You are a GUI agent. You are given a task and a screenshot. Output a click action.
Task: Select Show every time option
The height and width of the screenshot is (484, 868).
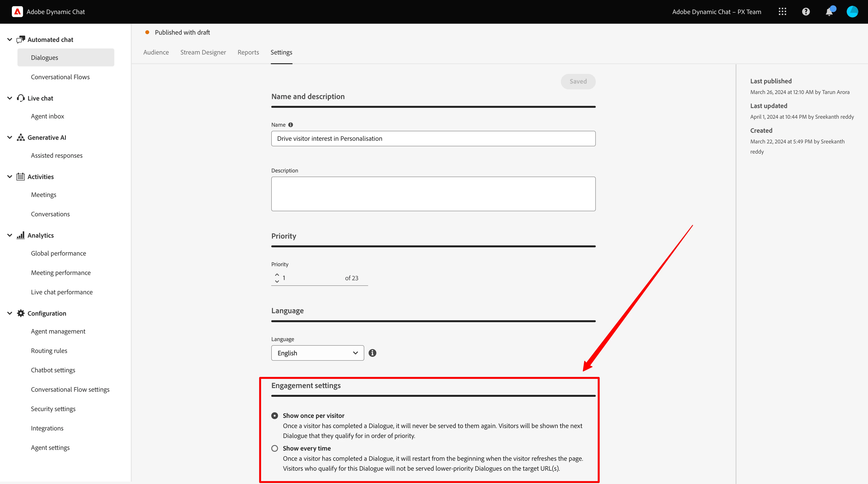(275, 448)
